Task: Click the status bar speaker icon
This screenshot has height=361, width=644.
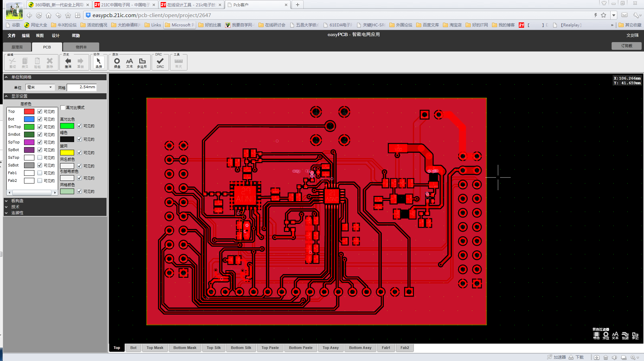Action: [x=614, y=357]
